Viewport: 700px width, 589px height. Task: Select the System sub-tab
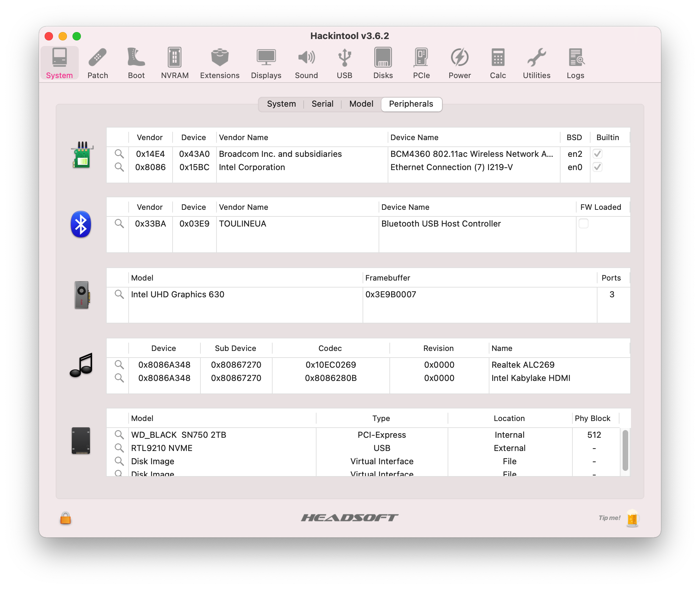click(x=281, y=104)
